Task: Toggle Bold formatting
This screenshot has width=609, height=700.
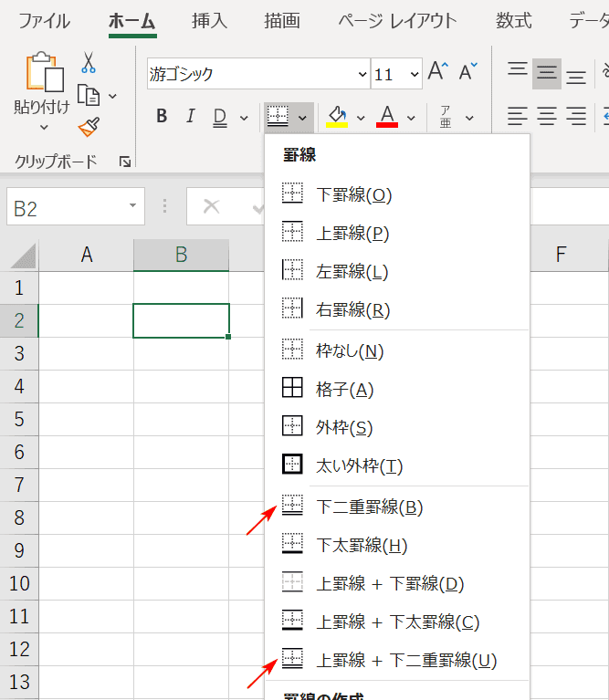Action: click(x=162, y=117)
